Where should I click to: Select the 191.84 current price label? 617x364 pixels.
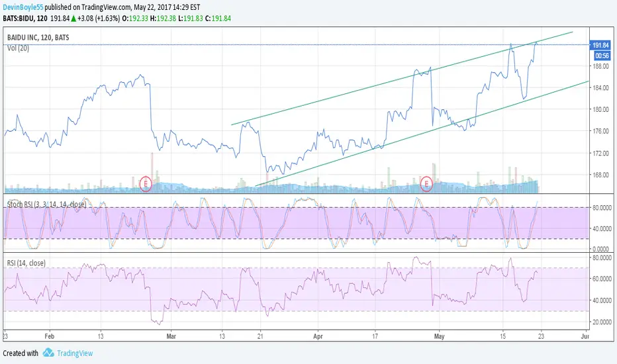point(600,45)
